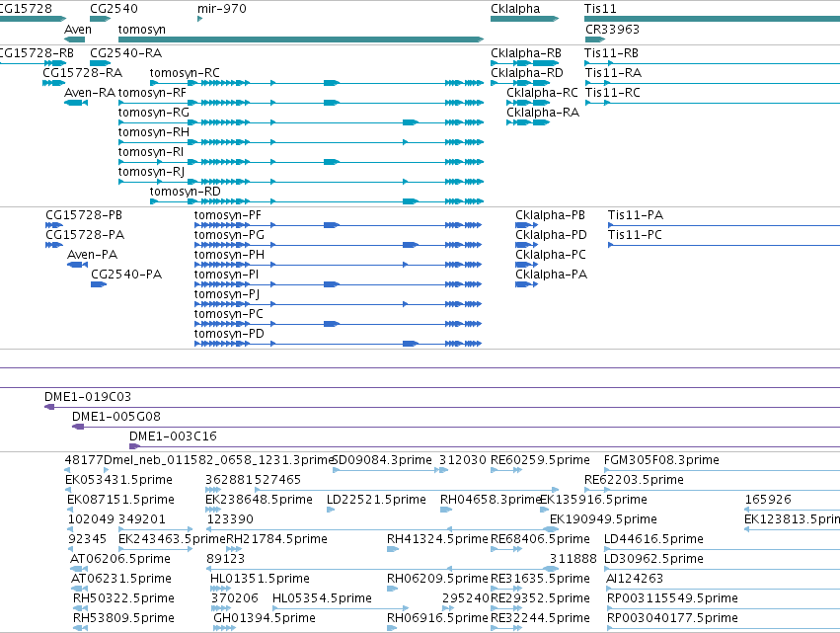The height and width of the screenshot is (633, 840).
Task: Select protein tomosyn-PD
Action: pos(338,344)
